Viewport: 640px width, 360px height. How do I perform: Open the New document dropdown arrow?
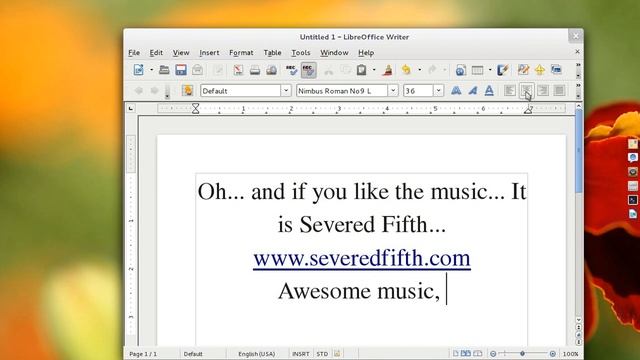151,70
